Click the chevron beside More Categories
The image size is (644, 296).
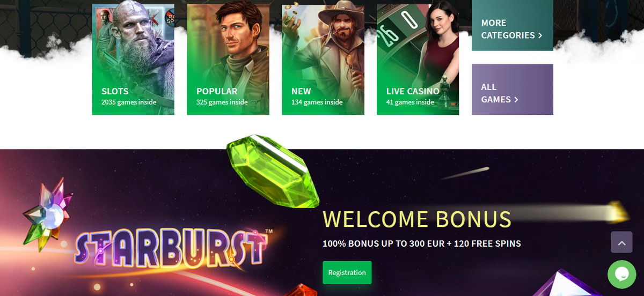pyautogui.click(x=540, y=35)
